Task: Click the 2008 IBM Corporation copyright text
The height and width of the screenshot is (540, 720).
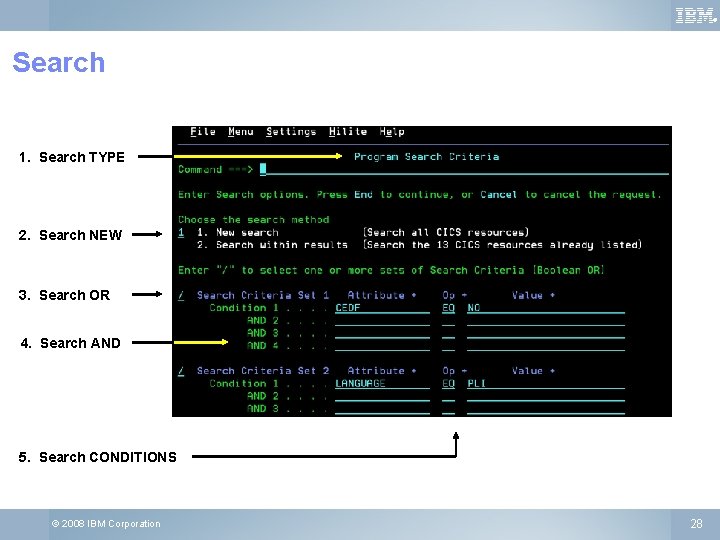Action: click(106, 523)
